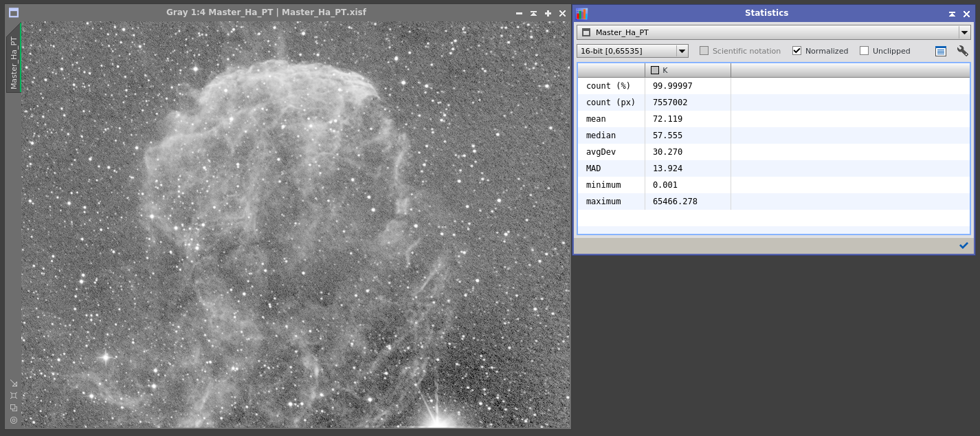Click the value 99.99997
This screenshot has height=436, width=980.
pos(672,86)
